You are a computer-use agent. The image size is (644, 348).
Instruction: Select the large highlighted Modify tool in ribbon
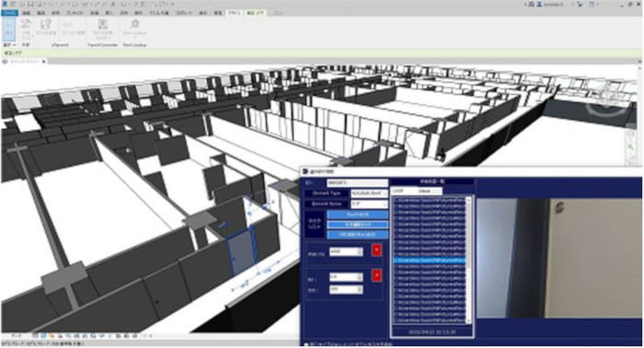coord(9,29)
